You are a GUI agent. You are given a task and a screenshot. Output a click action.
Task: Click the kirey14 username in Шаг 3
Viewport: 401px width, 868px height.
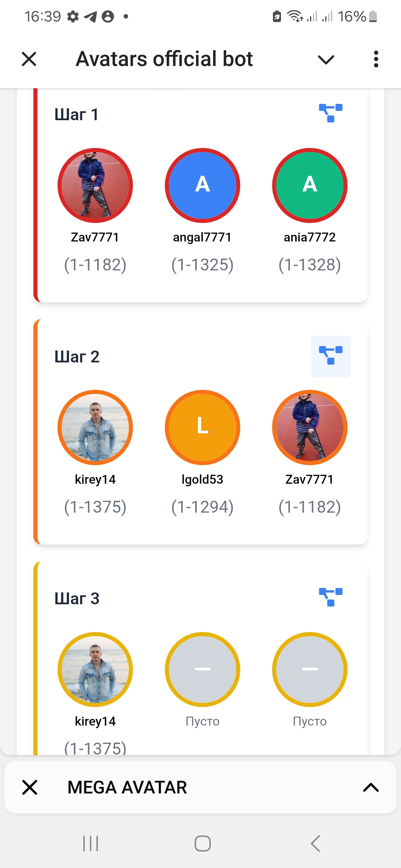95,721
